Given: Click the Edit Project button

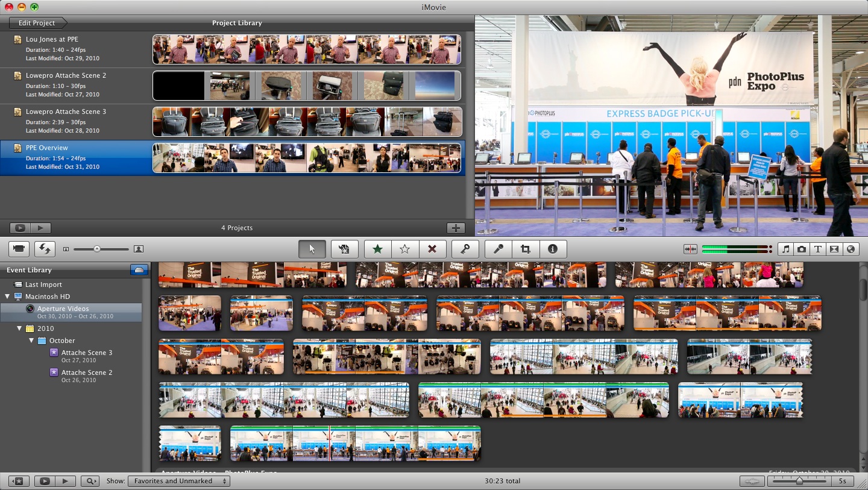Looking at the screenshot, I should coord(37,23).
